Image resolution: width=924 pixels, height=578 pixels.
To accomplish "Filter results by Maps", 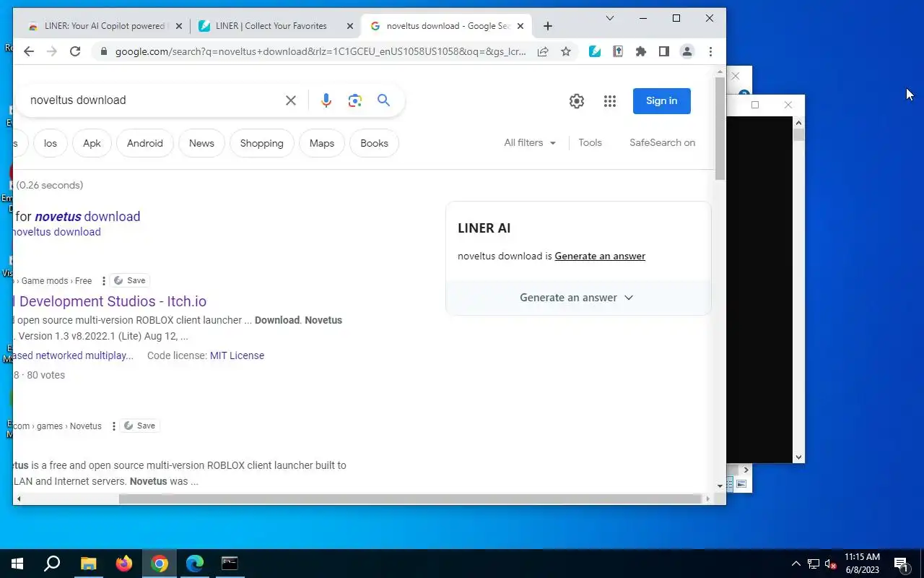I will pos(322,143).
